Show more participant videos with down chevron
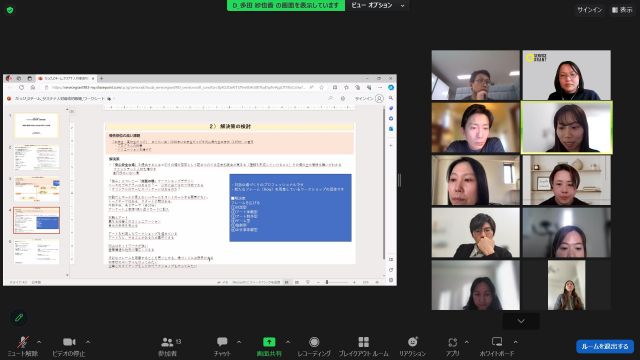 (x=521, y=321)
